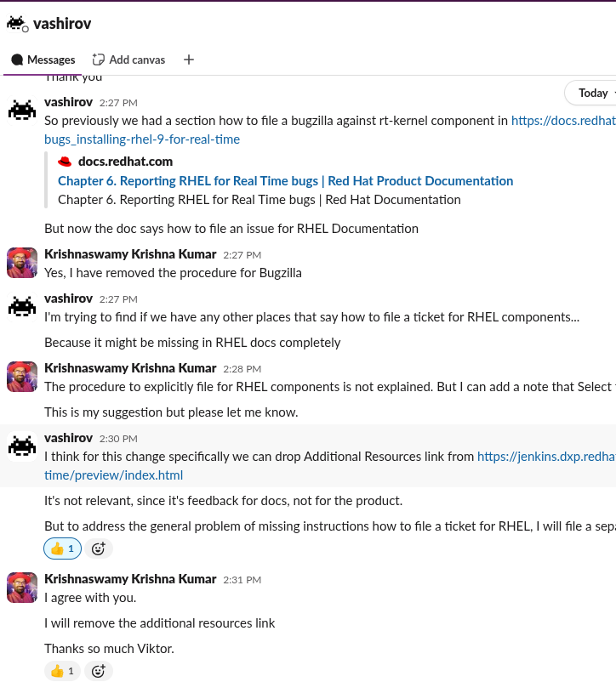Add reaction to the Thanks so much Viktor message
Image resolution: width=616 pixels, height=699 pixels.
pyautogui.click(x=99, y=671)
